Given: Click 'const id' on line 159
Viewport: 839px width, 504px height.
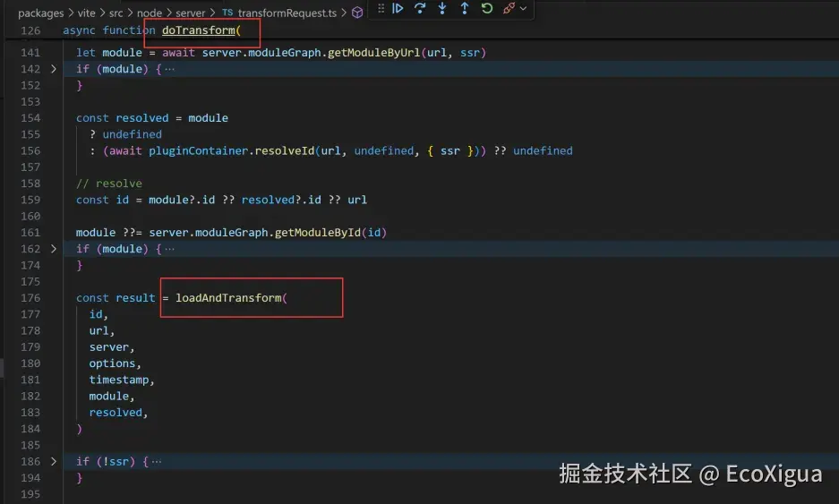Looking at the screenshot, I should pyautogui.click(x=102, y=200).
